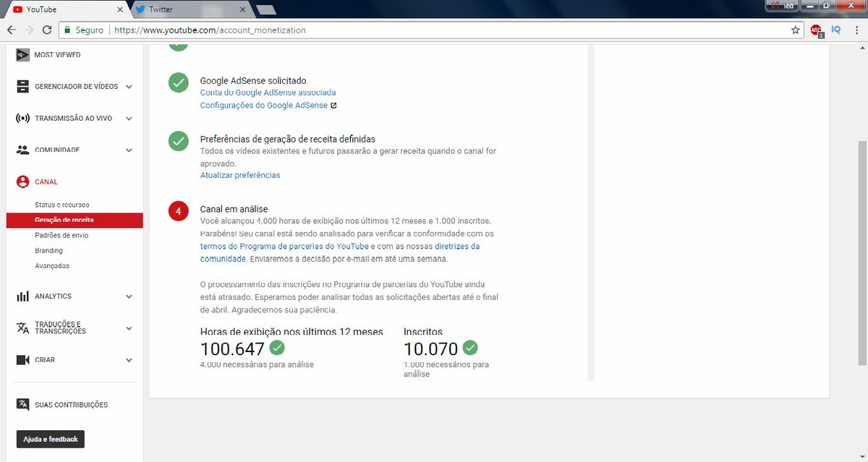Open the Canal section label
This screenshot has width=868, height=462.
pyautogui.click(x=46, y=182)
